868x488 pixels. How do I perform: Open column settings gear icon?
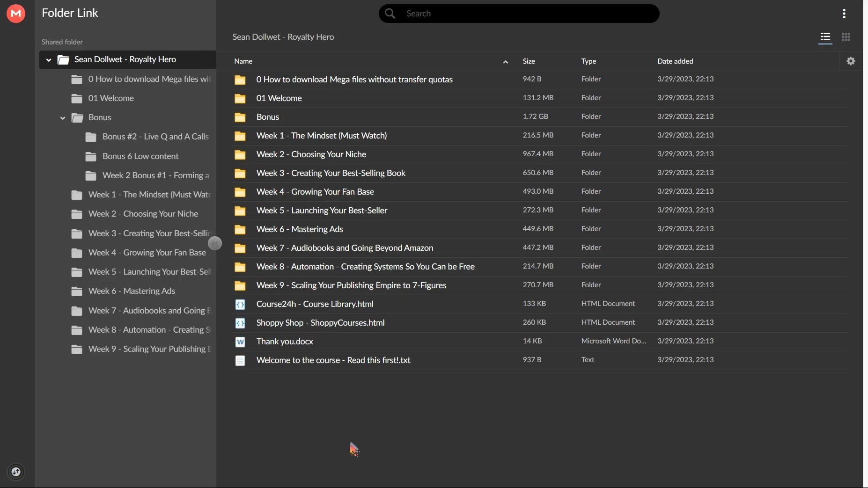[851, 61]
